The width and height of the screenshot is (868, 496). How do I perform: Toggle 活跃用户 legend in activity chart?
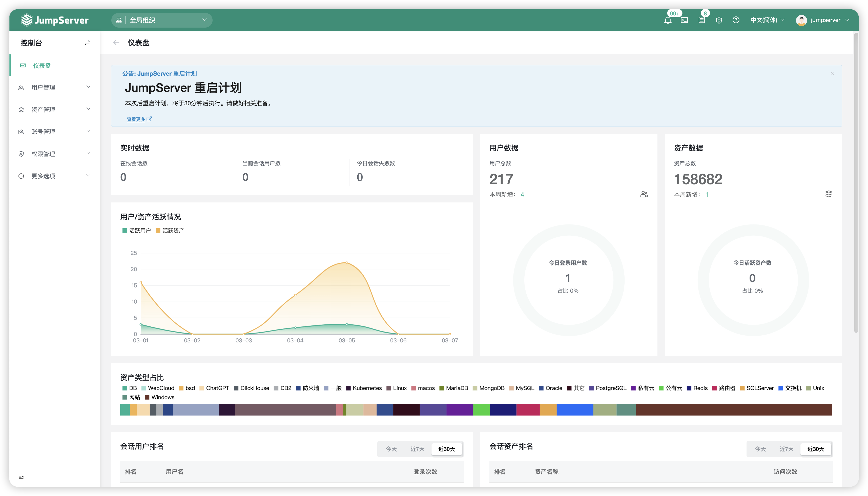click(x=136, y=231)
